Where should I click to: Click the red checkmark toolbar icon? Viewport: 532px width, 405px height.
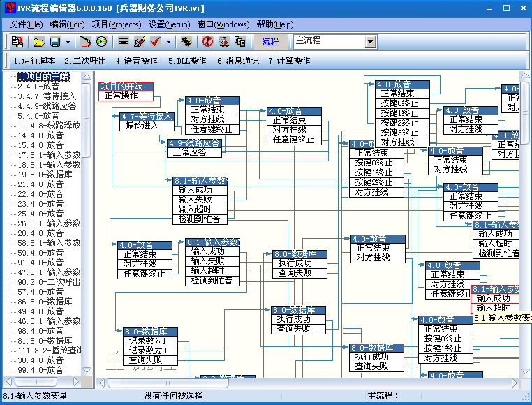point(156,42)
